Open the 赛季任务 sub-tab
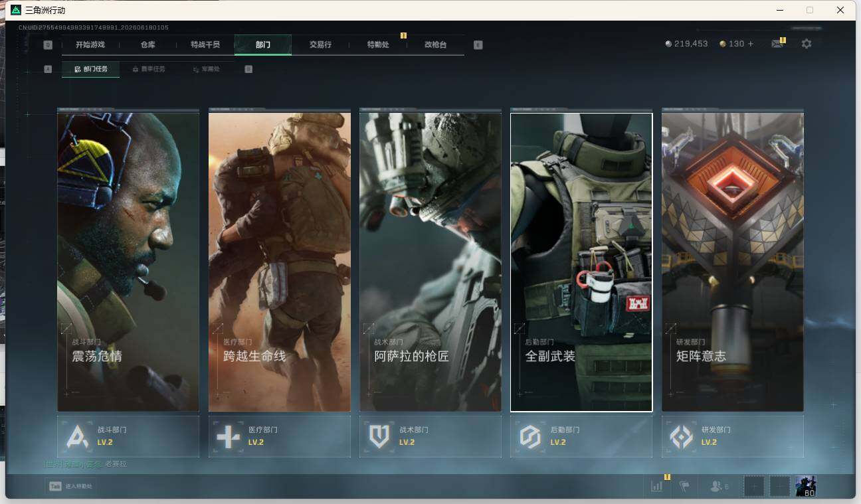Screen dimensions: 861x504 tap(148, 68)
